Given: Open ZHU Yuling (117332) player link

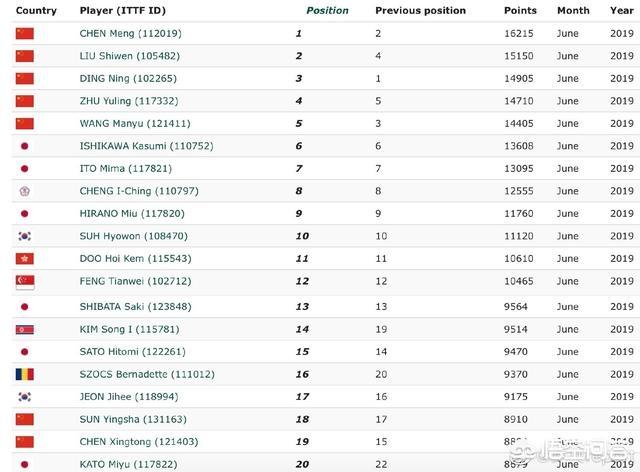Looking at the screenshot, I should [129, 101].
